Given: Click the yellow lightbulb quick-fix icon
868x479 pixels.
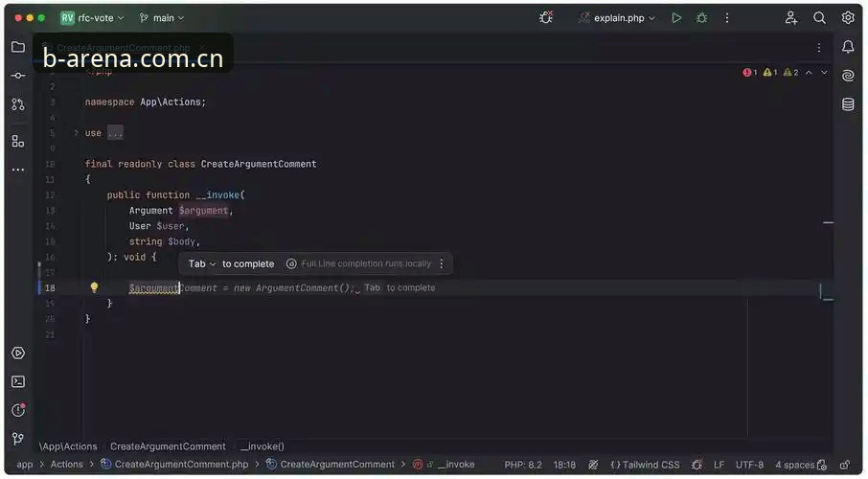Looking at the screenshot, I should (x=94, y=287).
